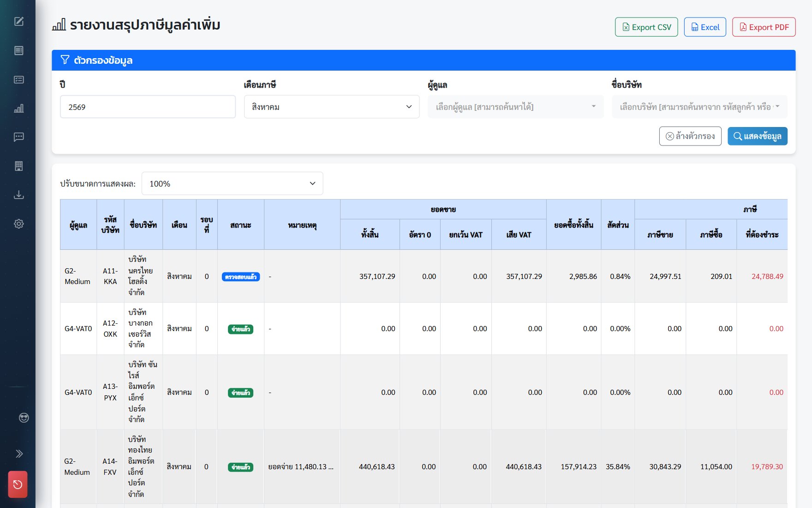The width and height of the screenshot is (812, 508).
Task: Click the ยอดซื้อทั้งสิ้น column header
Action: 574,225
